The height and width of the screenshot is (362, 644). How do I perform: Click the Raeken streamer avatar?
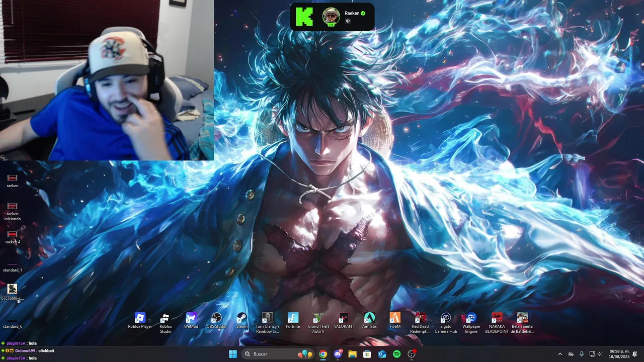pos(331,17)
